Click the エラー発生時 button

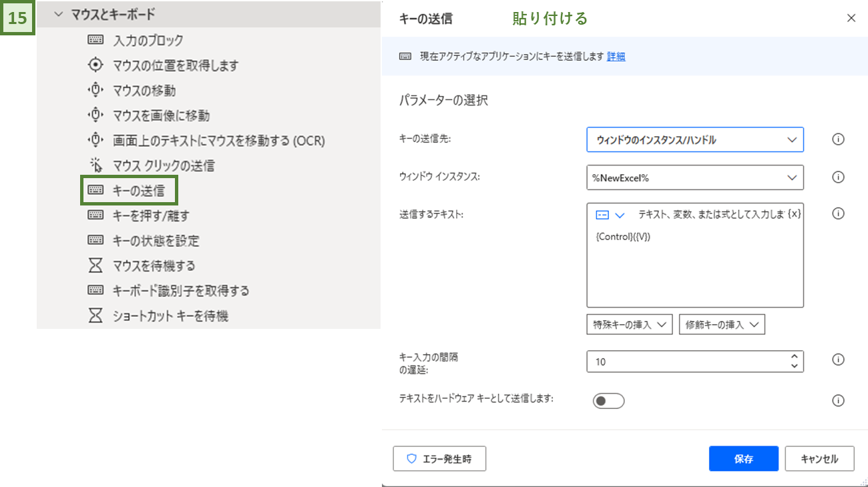[439, 459]
